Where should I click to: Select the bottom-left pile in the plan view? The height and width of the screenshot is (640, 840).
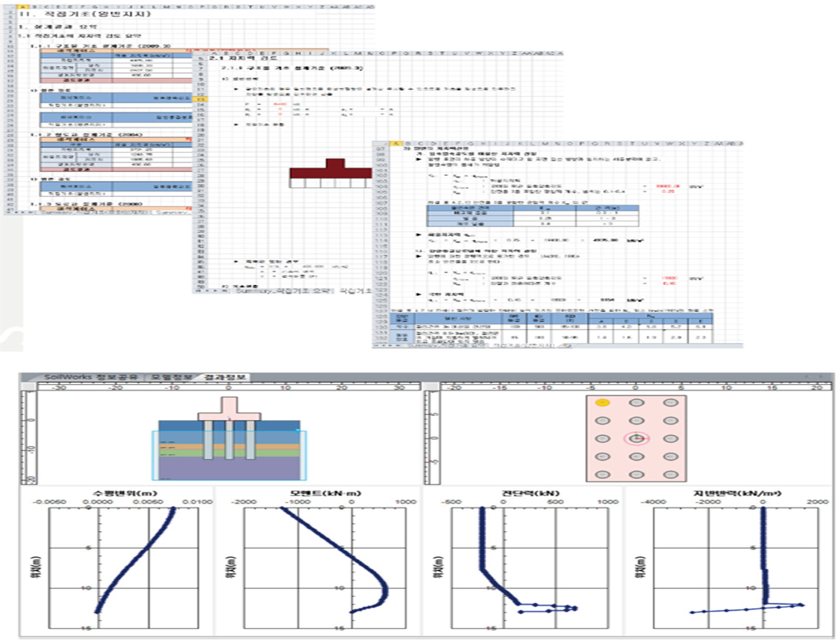coord(602,474)
